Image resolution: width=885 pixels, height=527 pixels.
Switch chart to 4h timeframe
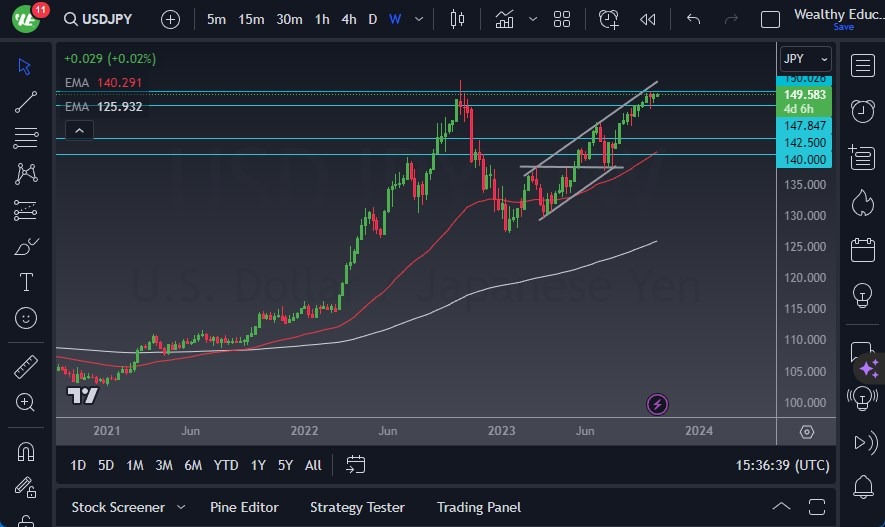point(348,19)
